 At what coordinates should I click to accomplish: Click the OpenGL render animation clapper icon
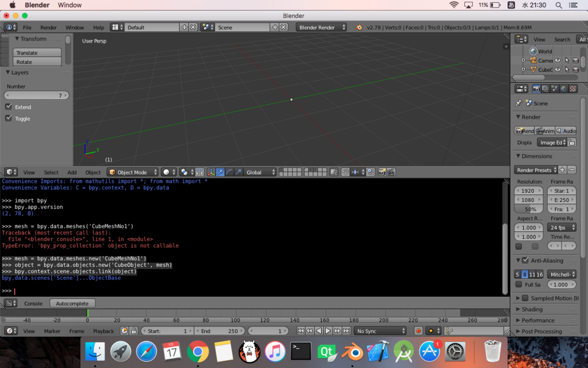point(390,172)
